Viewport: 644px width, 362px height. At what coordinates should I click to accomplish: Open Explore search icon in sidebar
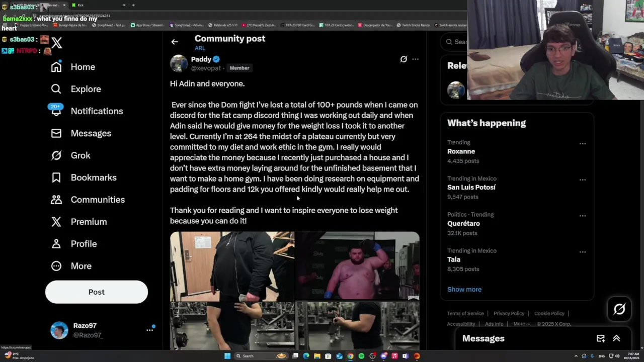[56, 89]
